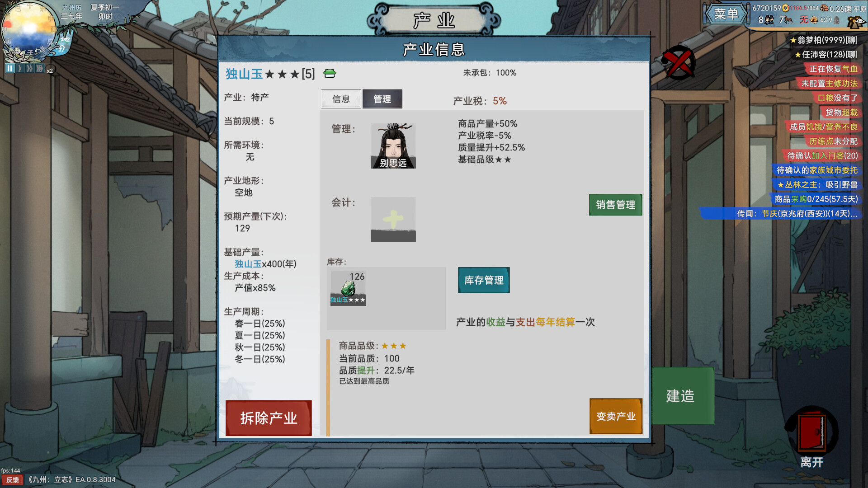
Task: Toggle pause on the game clock
Action: [x=10, y=69]
